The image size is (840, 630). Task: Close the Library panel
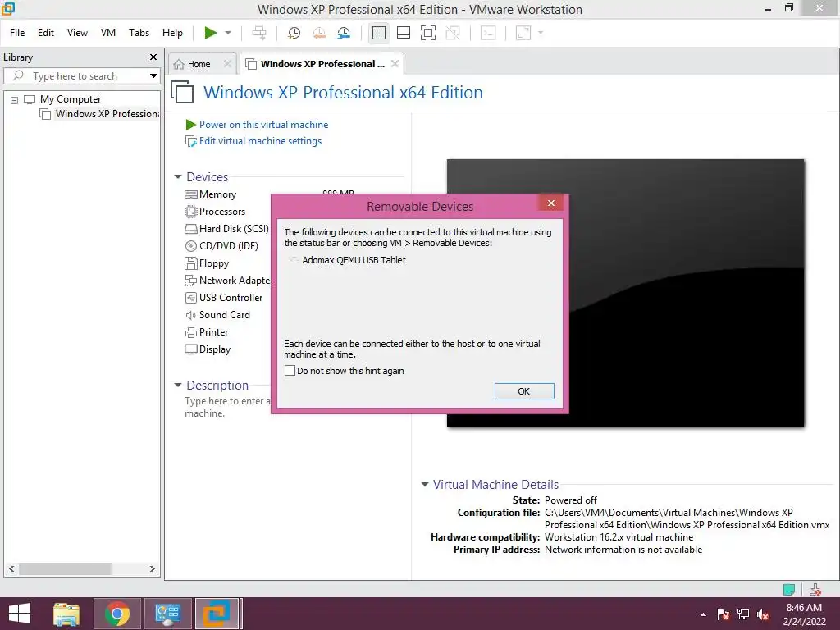coord(153,57)
